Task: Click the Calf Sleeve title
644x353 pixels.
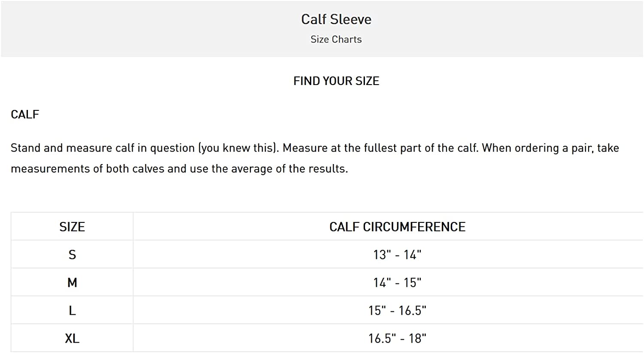Action: tap(336, 19)
